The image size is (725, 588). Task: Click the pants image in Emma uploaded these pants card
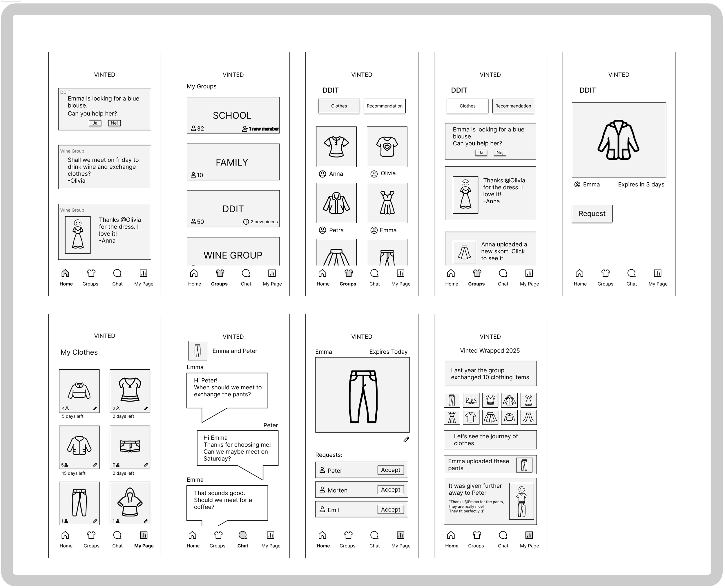click(x=524, y=465)
